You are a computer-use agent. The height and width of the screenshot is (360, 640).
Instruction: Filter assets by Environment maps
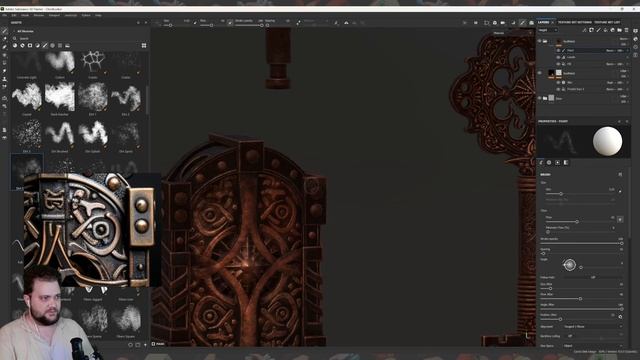68,46
